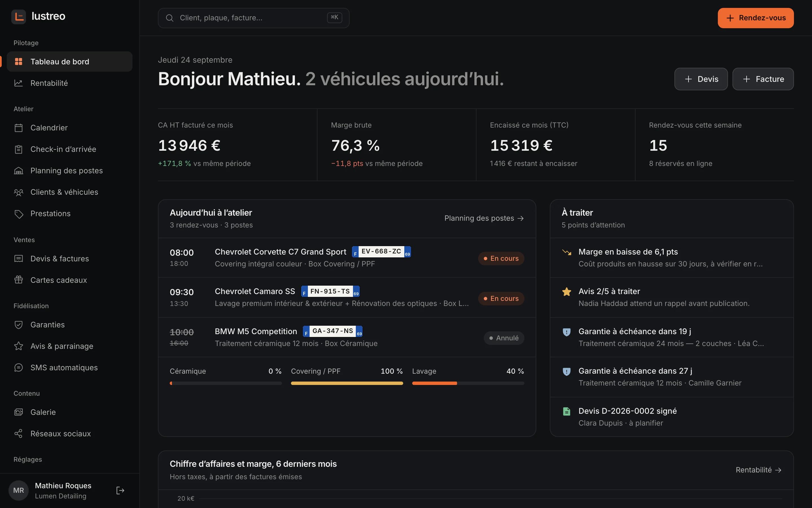Click the Clients & véhicules people icon
Image resolution: width=812 pixels, height=508 pixels.
(x=19, y=192)
